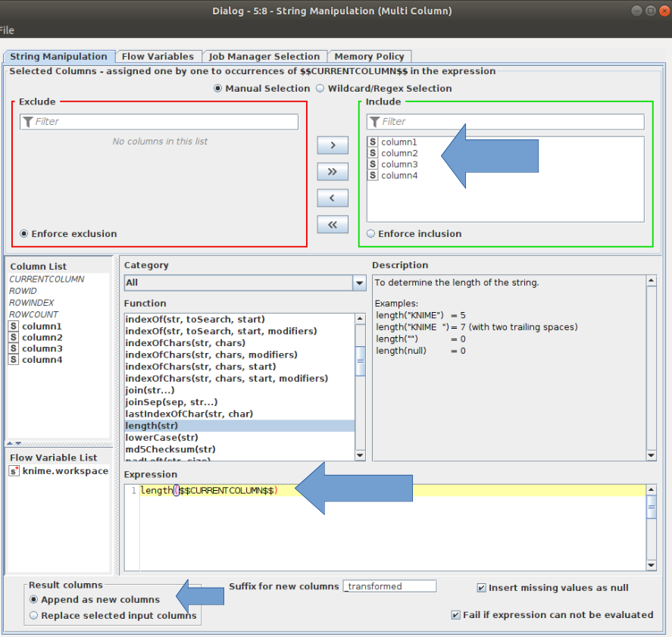Select the Wildcard/Regex Selection radio button

pos(320,89)
